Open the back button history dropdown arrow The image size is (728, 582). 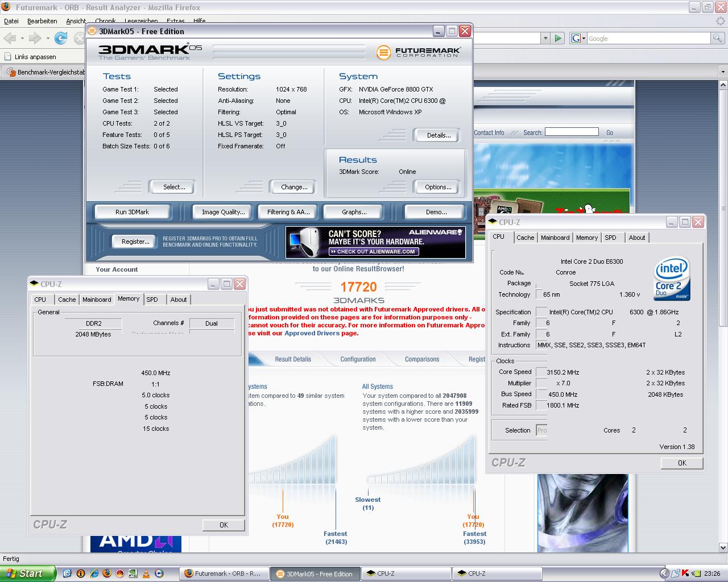pos(22,38)
